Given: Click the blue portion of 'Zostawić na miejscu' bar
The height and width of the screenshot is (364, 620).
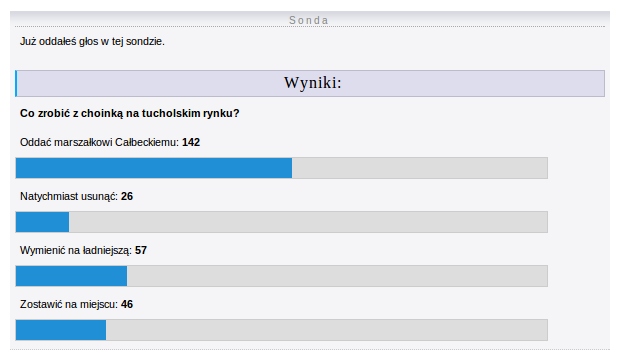Looking at the screenshot, I should [61, 330].
